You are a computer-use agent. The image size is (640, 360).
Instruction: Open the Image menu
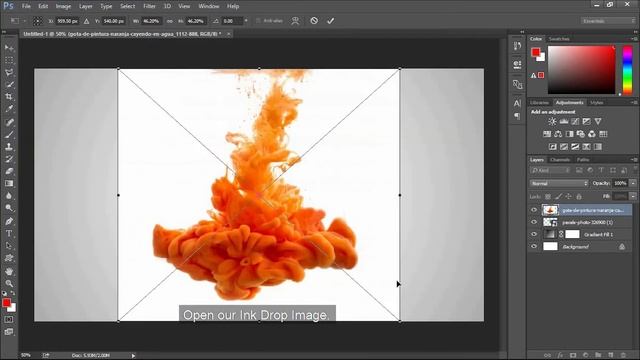pyautogui.click(x=63, y=6)
